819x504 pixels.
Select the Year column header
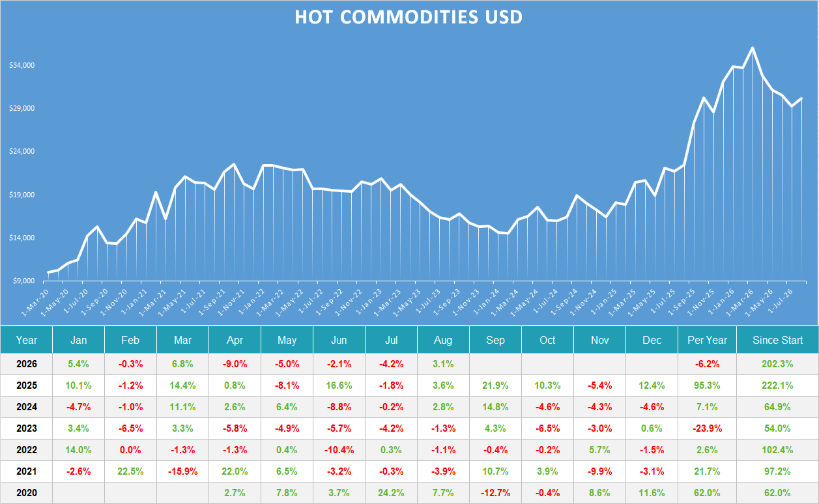click(27, 340)
